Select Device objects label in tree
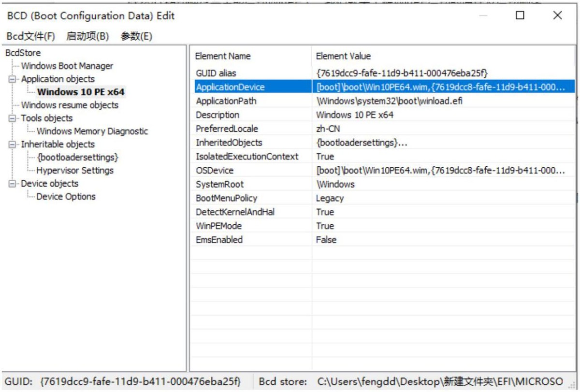The image size is (580, 392). point(50,183)
